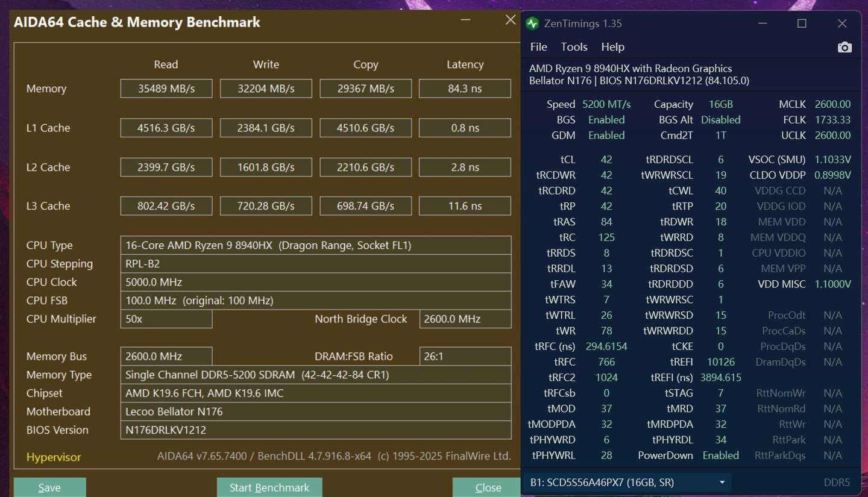Click the Memory Read value 35489 MB/s

coord(166,89)
